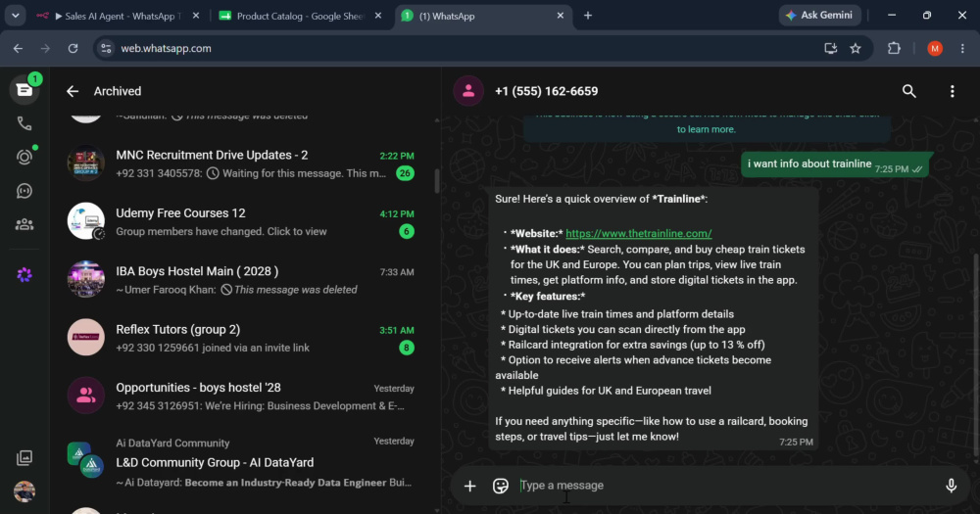This screenshot has height=514, width=980.
Task: Search within the conversation
Action: pos(908,91)
